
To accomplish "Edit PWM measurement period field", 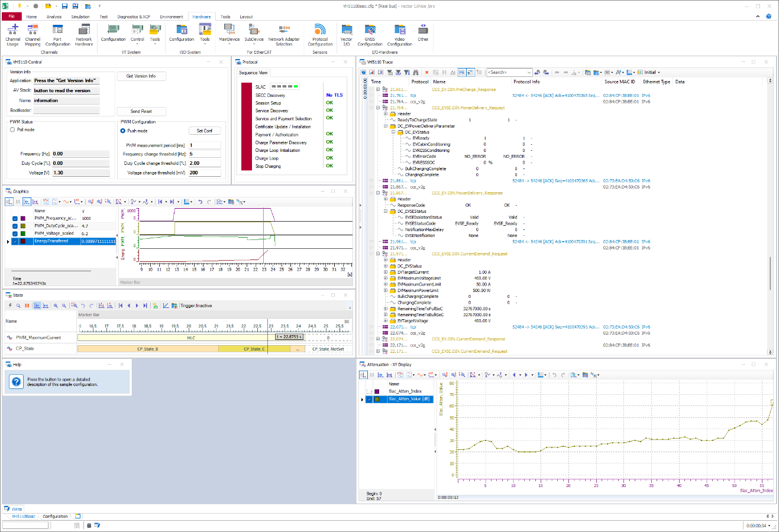I will tap(205, 145).
